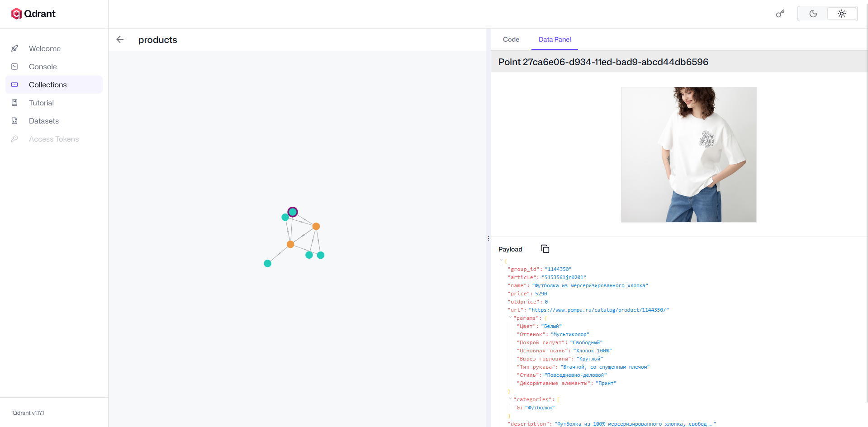
Task: Click the "group_id" value "1144350"
Action: coord(558,269)
